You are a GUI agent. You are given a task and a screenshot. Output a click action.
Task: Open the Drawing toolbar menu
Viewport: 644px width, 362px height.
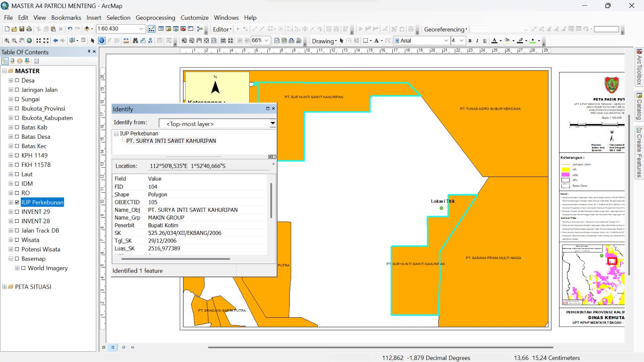click(x=324, y=41)
